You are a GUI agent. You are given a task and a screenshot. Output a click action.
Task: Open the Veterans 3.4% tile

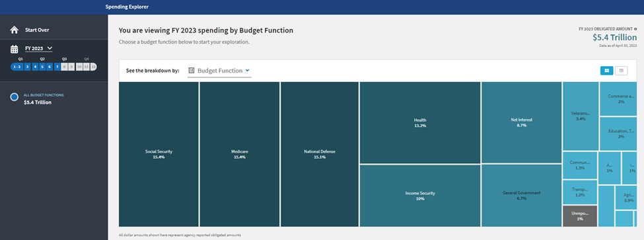coord(581,116)
